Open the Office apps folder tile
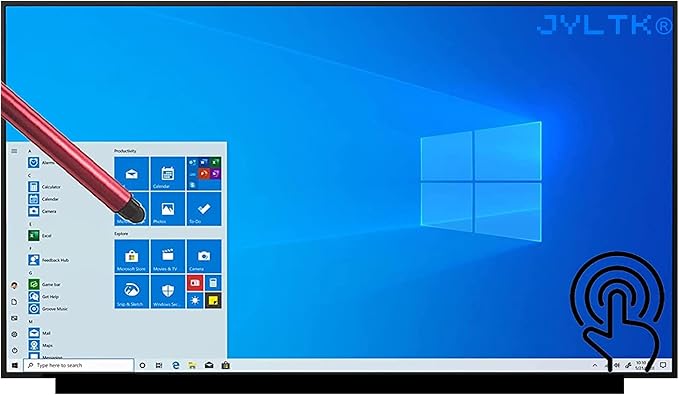This screenshot has width=679, height=395. (204, 173)
